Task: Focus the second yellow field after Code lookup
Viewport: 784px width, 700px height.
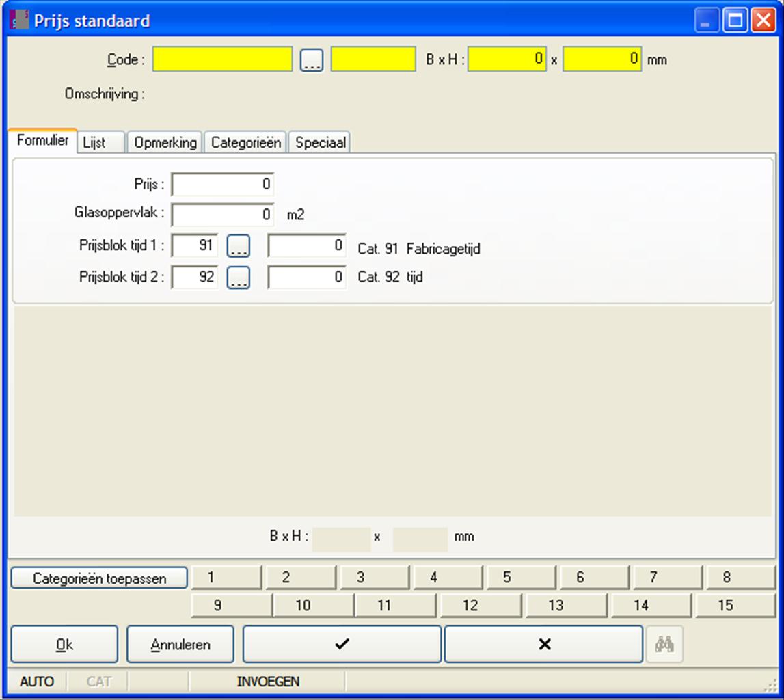Action: point(373,59)
